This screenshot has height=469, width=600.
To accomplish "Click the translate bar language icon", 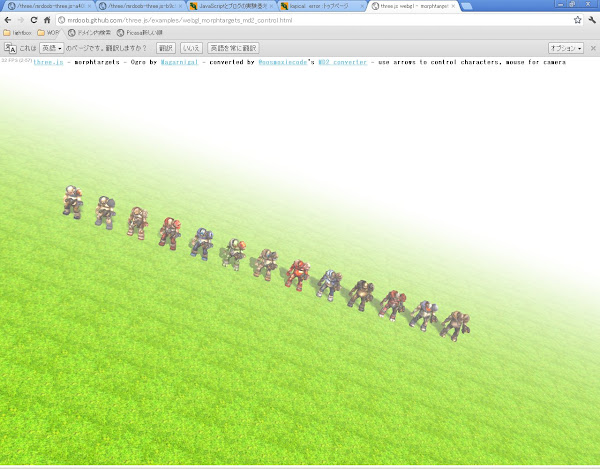I will coord(10,48).
